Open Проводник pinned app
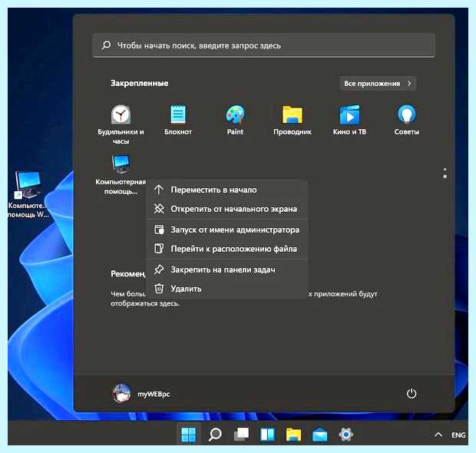The height and width of the screenshot is (453, 476). (x=293, y=120)
